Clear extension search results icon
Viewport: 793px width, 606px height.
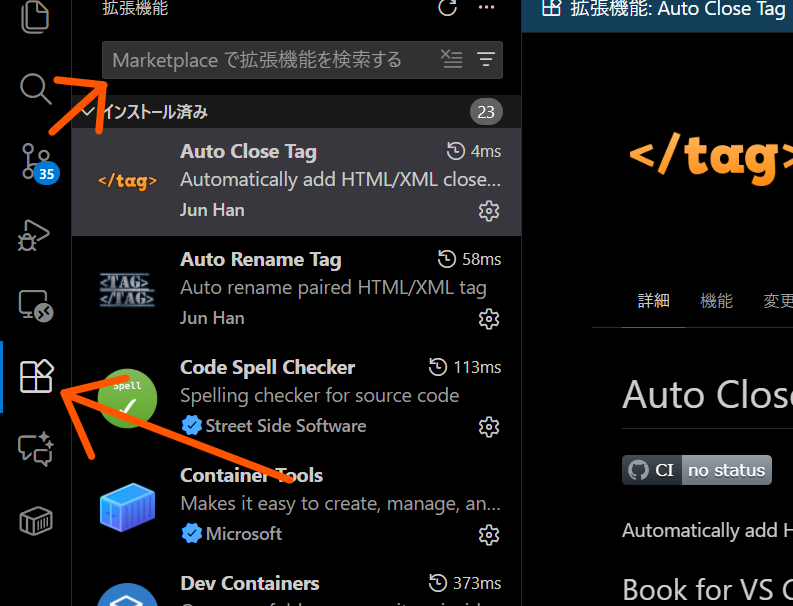451,59
